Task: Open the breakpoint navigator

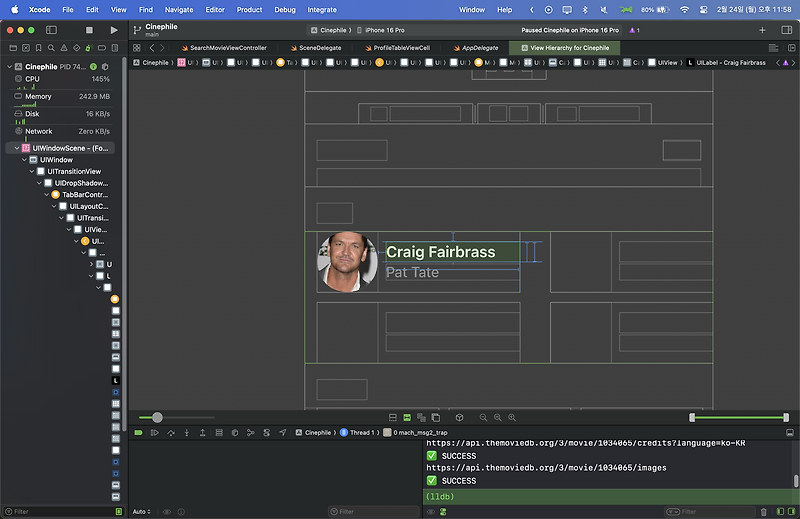Action: (102, 48)
